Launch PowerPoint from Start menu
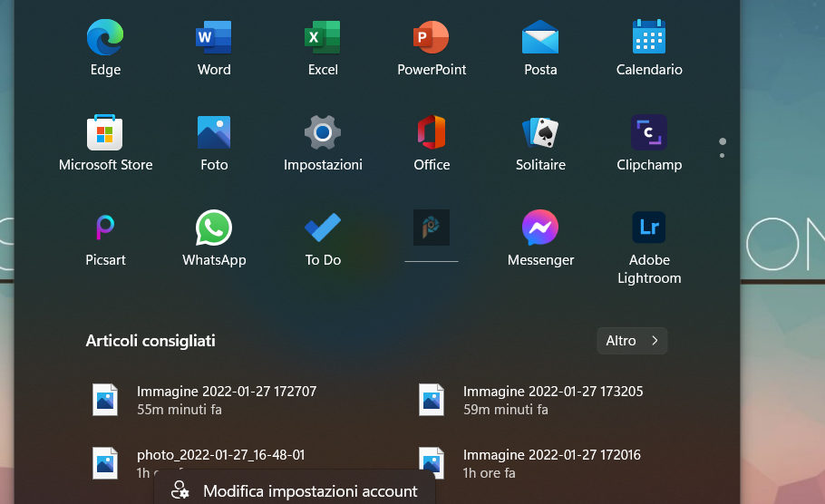Screen dimensions: 825x504 click(432, 47)
